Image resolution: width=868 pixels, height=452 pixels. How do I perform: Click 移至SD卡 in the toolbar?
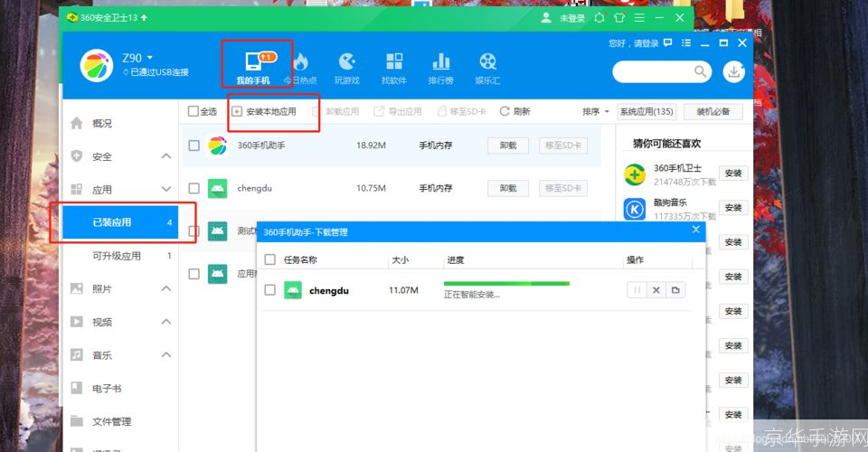pos(462,112)
